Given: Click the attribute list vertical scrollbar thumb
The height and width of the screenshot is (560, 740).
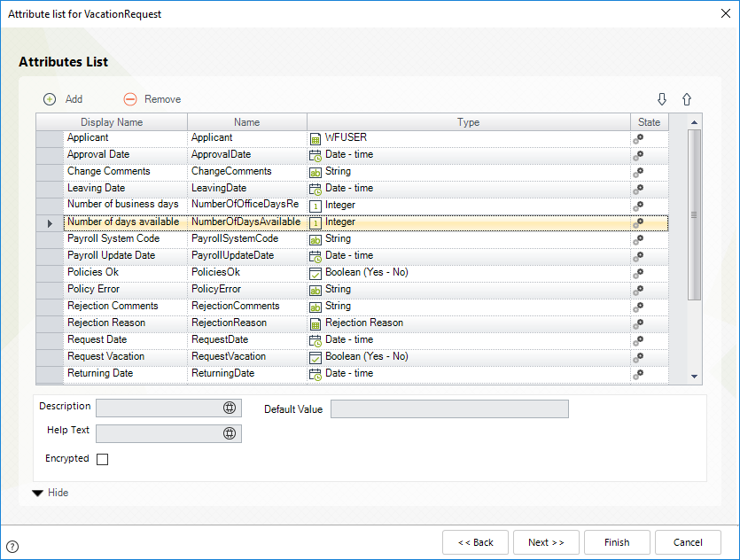Looking at the screenshot, I should click(694, 215).
